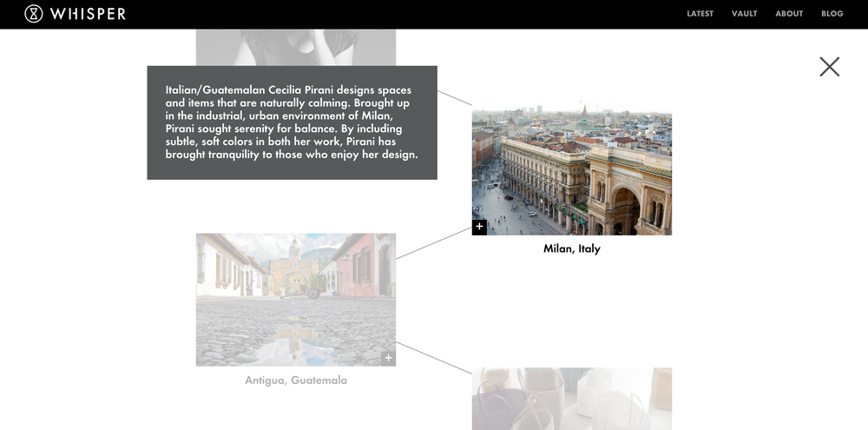Click the faded portrait photo at top
Image resolution: width=868 pixels, height=430 pixels.
coord(296,48)
